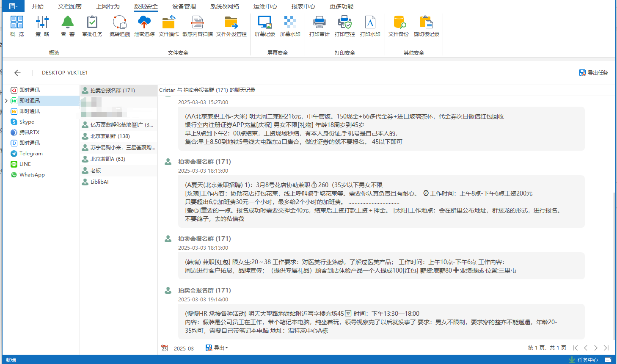Open 任务中心 in the status bar

(584, 360)
